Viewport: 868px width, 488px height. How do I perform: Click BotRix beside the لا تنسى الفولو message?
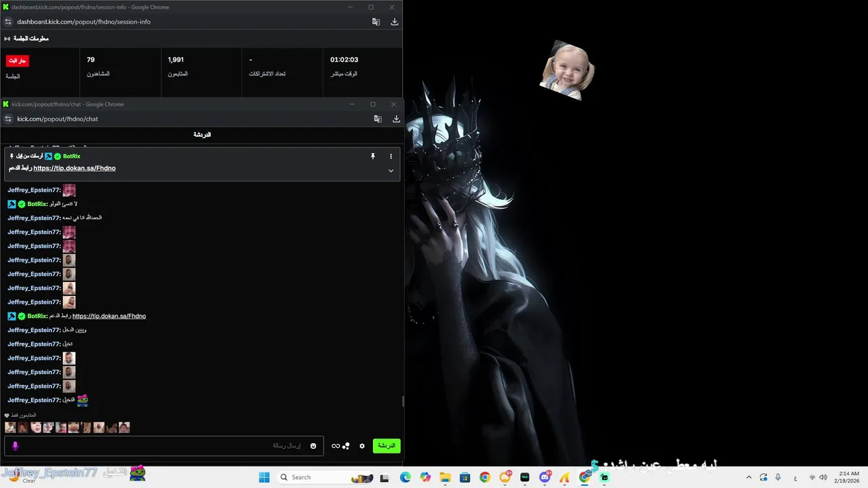pos(37,204)
